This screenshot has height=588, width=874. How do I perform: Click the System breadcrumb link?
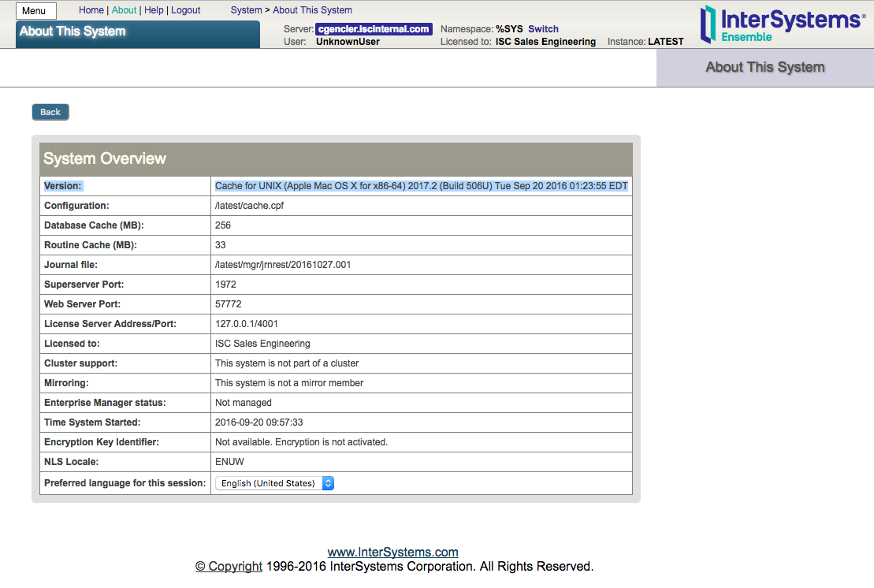(x=246, y=10)
